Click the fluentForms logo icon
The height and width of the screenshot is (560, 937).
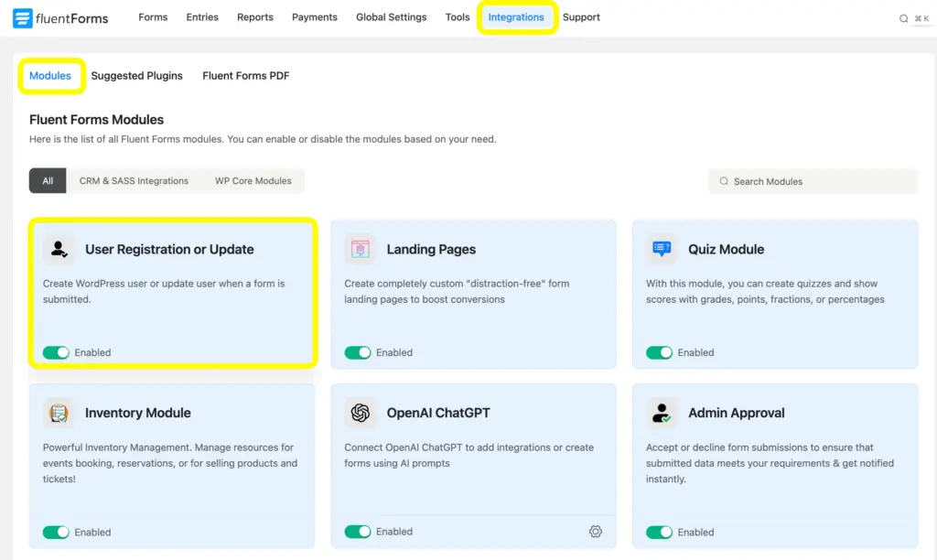click(22, 18)
